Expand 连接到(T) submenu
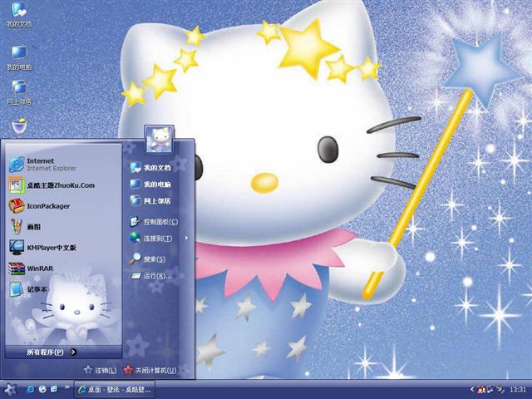532x399 pixels. [x=159, y=239]
